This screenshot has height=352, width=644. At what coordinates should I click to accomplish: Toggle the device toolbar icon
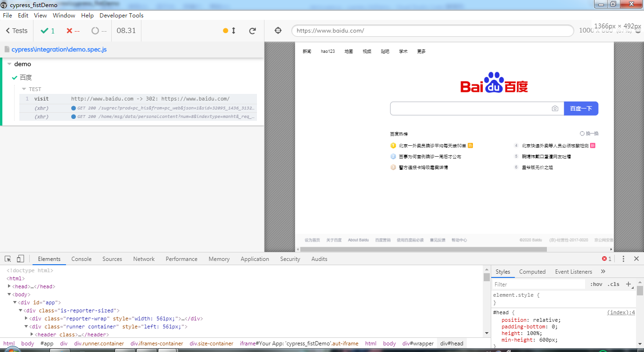pyautogui.click(x=20, y=259)
